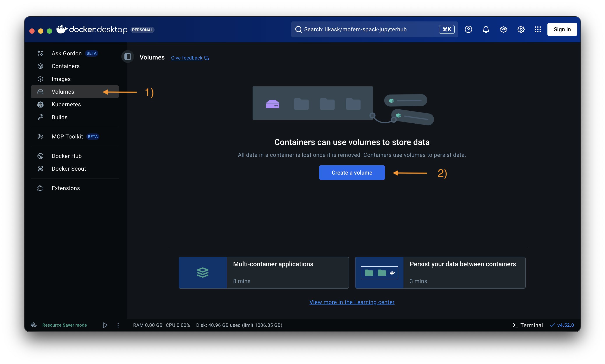
Task: Switch to the Volumes section
Action: 63,91
